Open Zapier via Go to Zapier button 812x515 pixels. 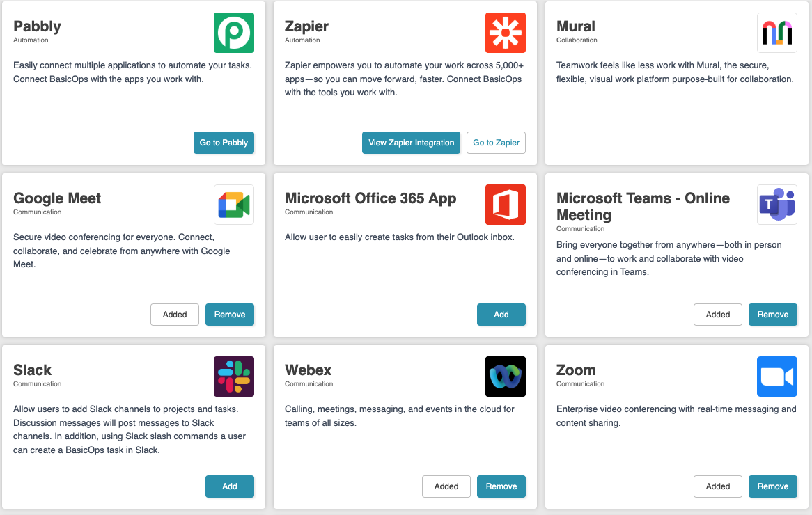tap(496, 142)
